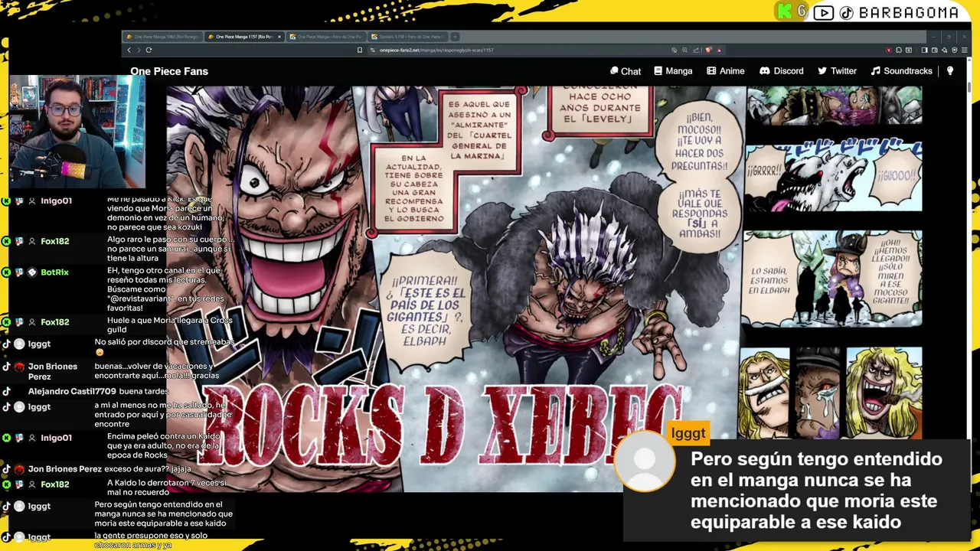Click the streamer webcam overlay
Image resolution: width=980 pixels, height=551 pixels.
coord(77,132)
